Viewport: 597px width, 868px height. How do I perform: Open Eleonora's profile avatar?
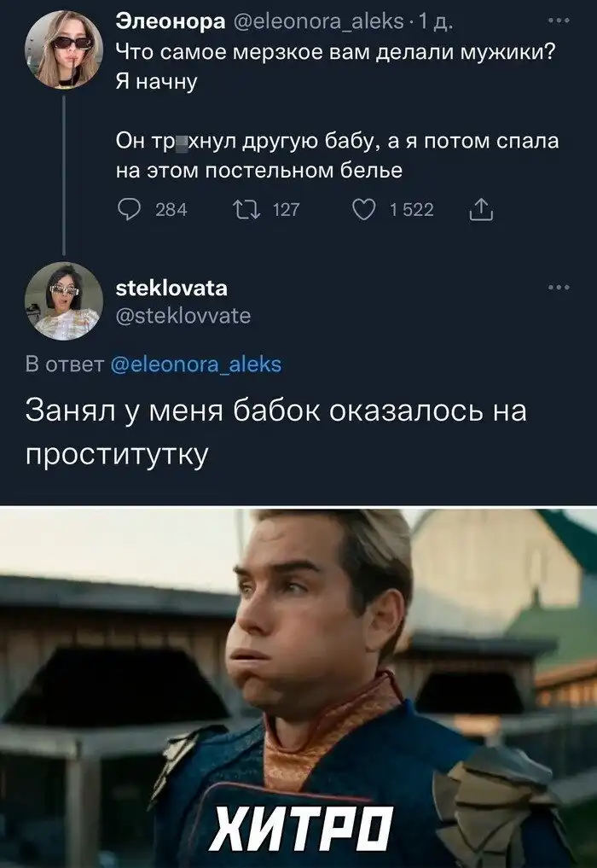click(64, 50)
